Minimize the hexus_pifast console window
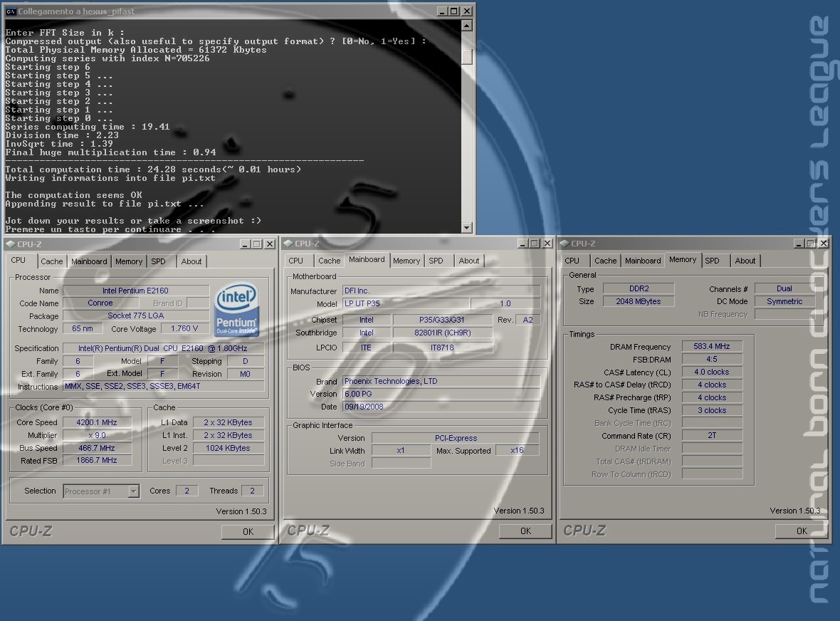The width and height of the screenshot is (840, 621). tap(442, 11)
